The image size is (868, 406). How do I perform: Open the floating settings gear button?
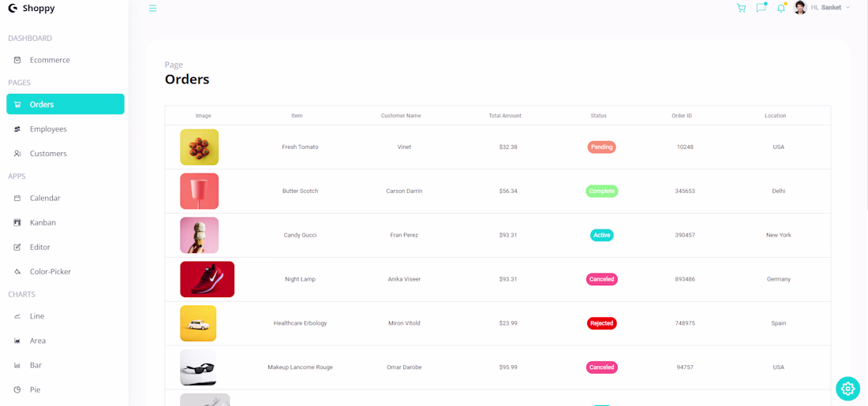pos(847,389)
